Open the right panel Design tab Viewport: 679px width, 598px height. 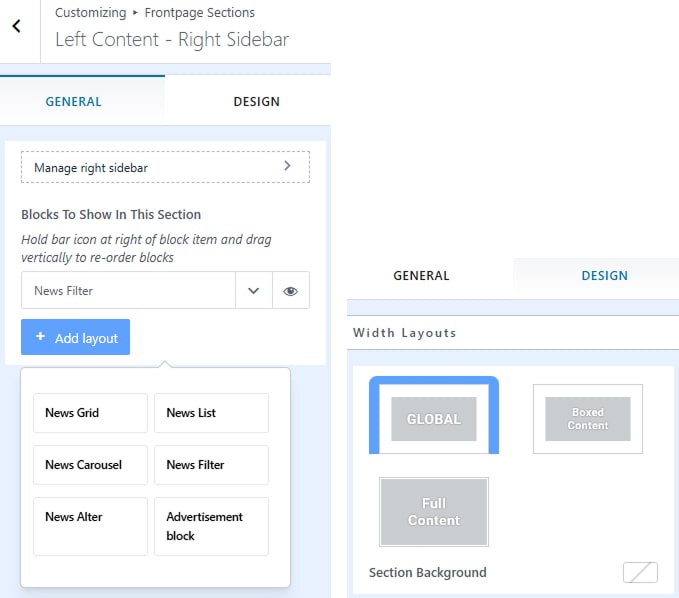pyautogui.click(x=604, y=275)
